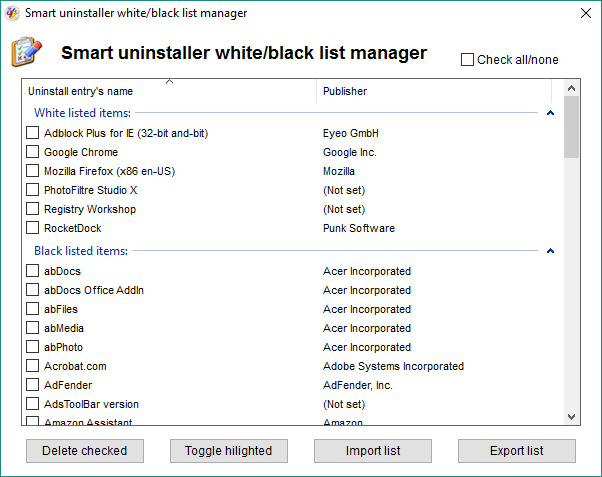Check the abDocs Office AddIn checkbox
Screen dimensions: 602x477
32,290
